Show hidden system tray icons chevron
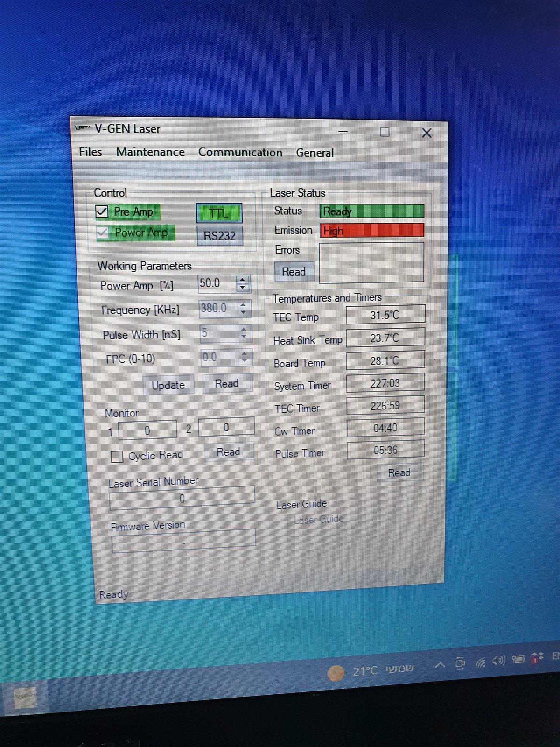560x747 pixels. point(440,665)
